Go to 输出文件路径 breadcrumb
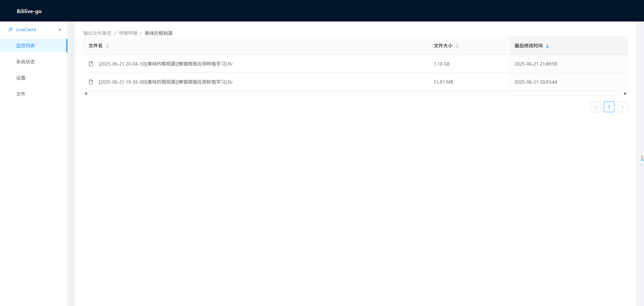644x306 pixels. click(x=97, y=33)
